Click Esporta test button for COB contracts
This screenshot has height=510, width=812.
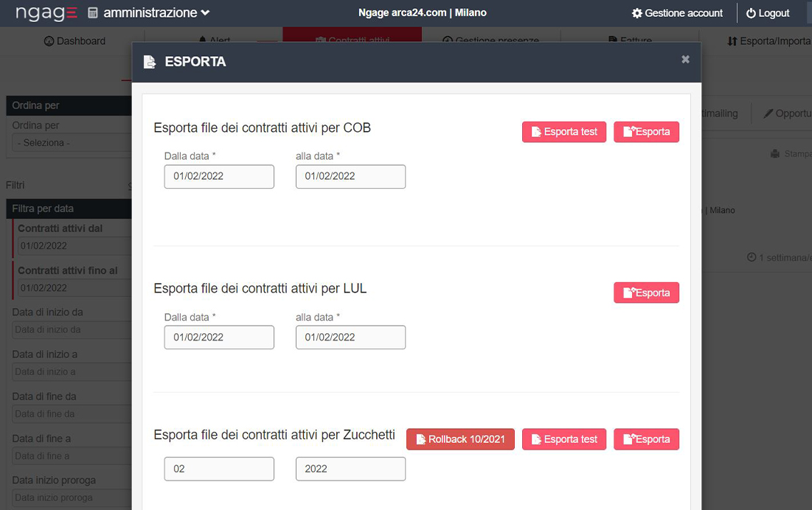tap(564, 132)
